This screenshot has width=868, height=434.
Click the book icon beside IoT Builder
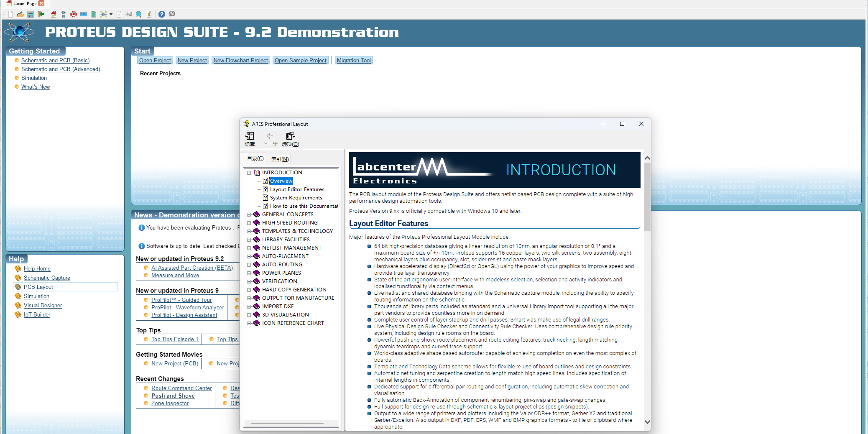(18, 315)
